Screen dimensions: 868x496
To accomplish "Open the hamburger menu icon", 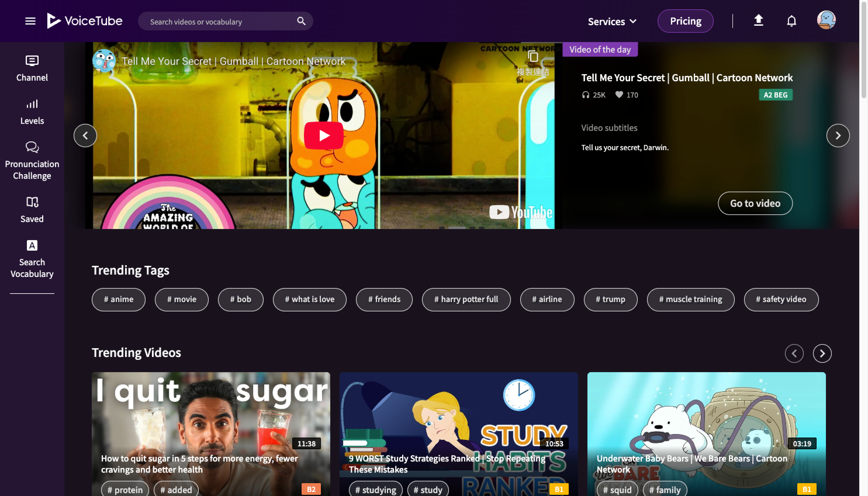I will coord(30,21).
